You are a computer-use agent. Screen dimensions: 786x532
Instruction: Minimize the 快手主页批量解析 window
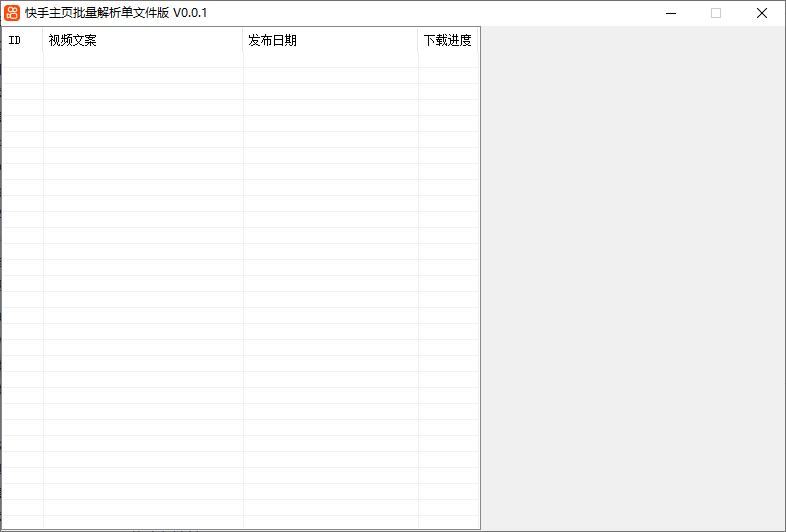(671, 13)
